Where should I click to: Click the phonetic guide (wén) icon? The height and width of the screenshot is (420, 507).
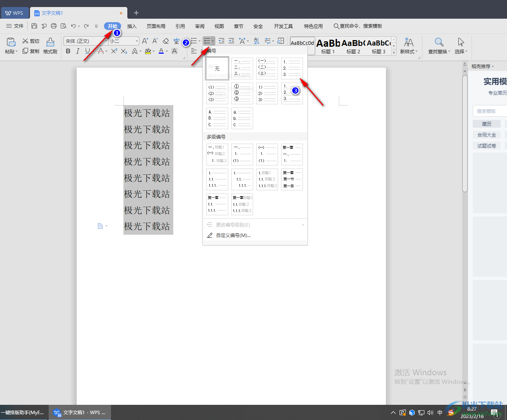pyautogui.click(x=176, y=41)
